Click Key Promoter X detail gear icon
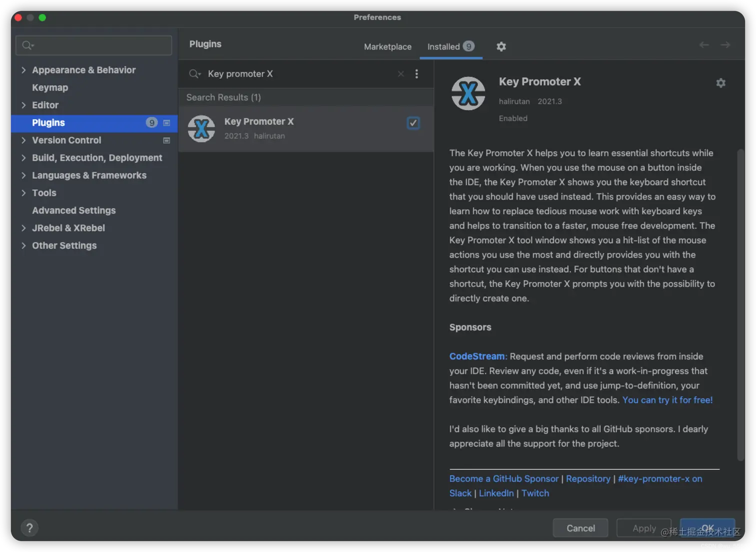 pos(720,83)
